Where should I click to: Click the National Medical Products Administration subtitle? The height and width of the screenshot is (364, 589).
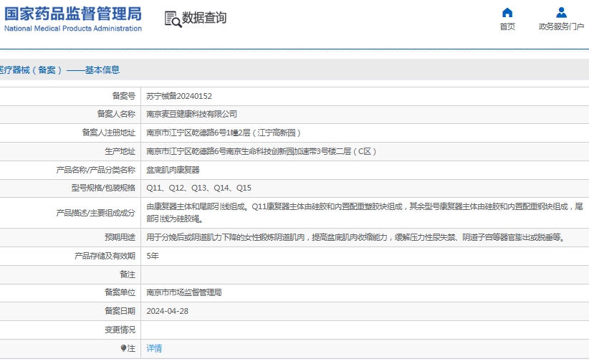coord(73,29)
